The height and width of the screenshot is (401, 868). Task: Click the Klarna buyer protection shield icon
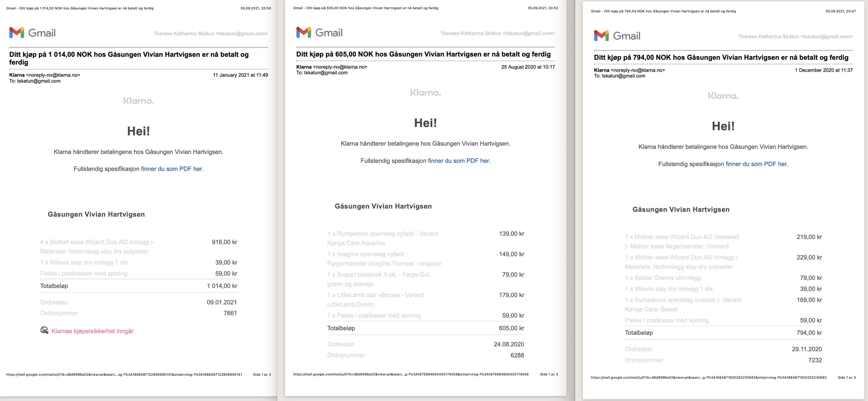coord(44,330)
